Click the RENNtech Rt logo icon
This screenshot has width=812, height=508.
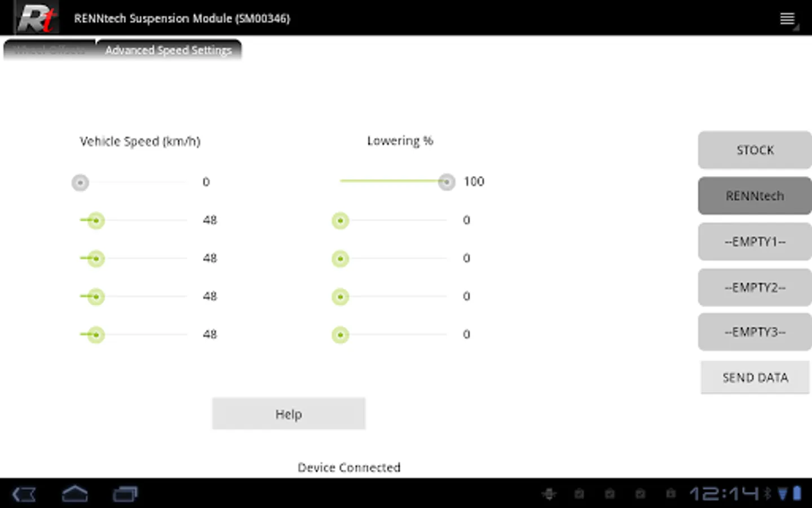(x=37, y=17)
